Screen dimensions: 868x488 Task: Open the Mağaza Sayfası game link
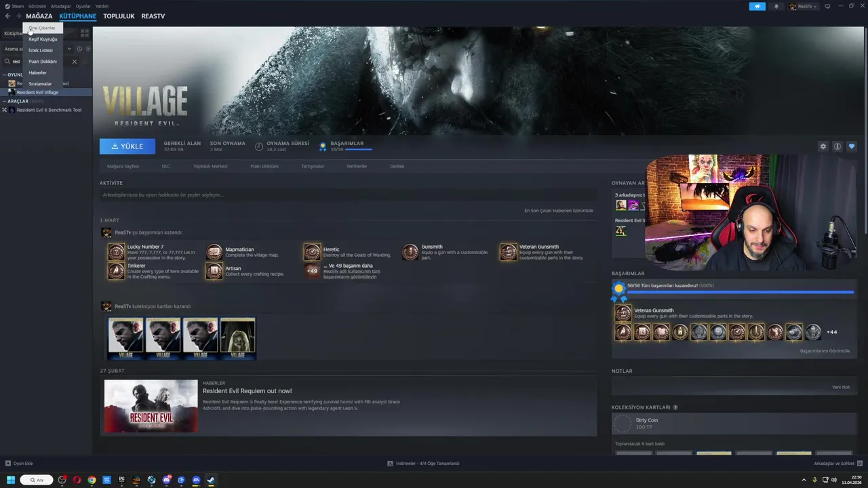coord(123,166)
